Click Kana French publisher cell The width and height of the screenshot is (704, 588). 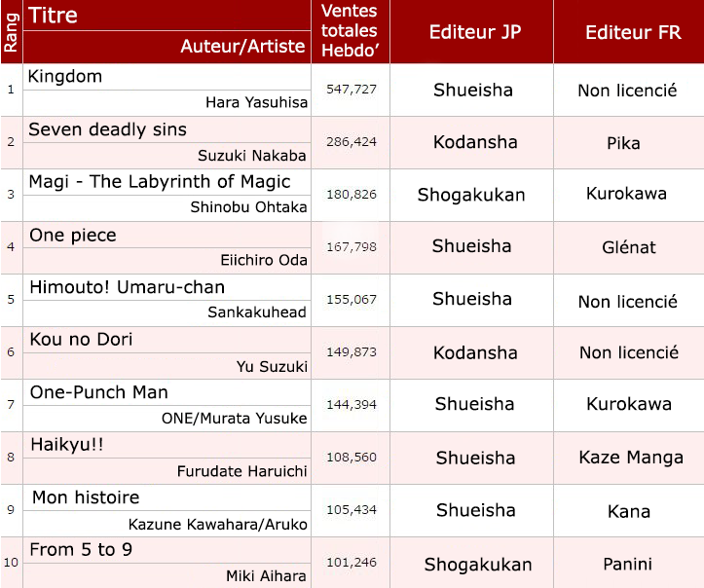629,511
